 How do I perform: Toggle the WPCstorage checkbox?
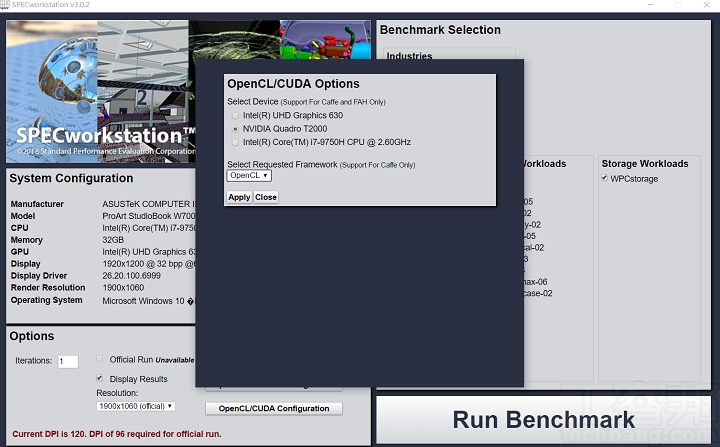pos(605,178)
